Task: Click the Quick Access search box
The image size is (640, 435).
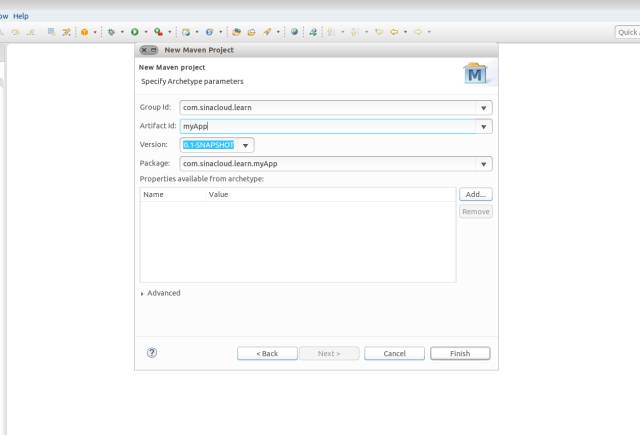Action: (628, 32)
